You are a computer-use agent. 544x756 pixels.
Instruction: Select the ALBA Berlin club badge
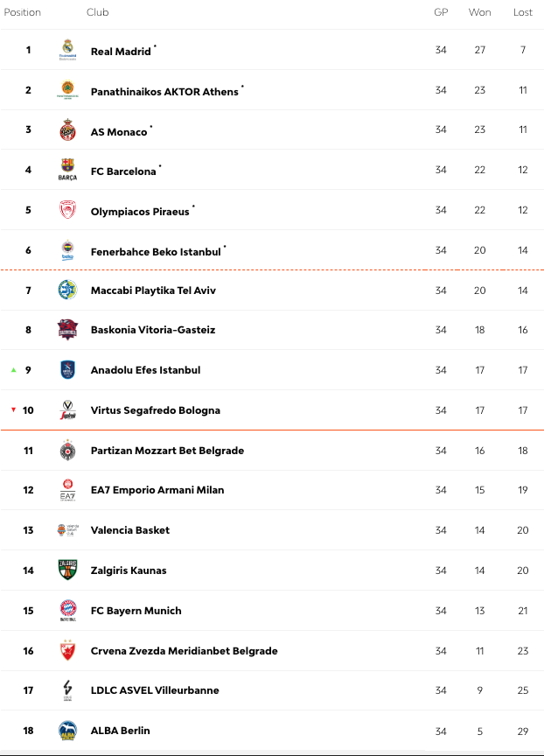pos(69,731)
